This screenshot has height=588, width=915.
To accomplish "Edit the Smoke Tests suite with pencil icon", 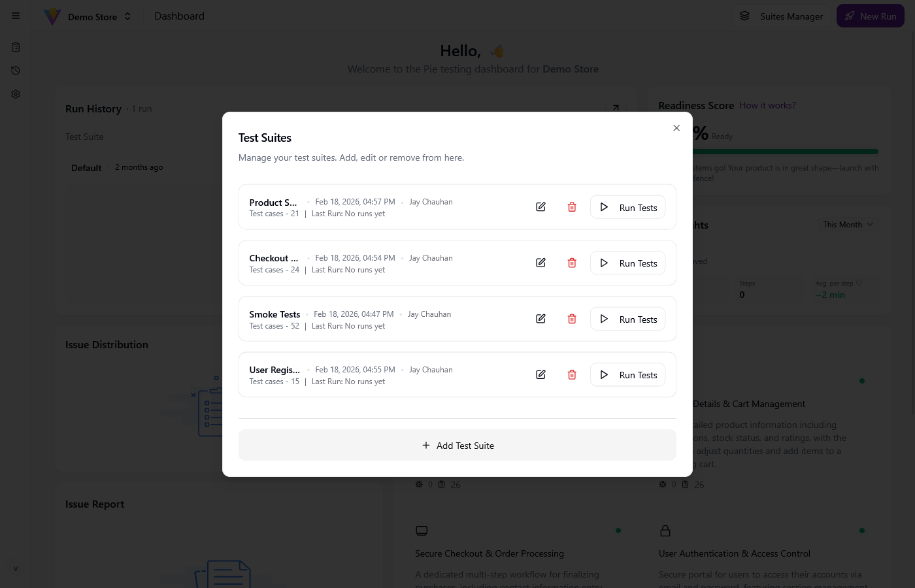I will click(541, 318).
